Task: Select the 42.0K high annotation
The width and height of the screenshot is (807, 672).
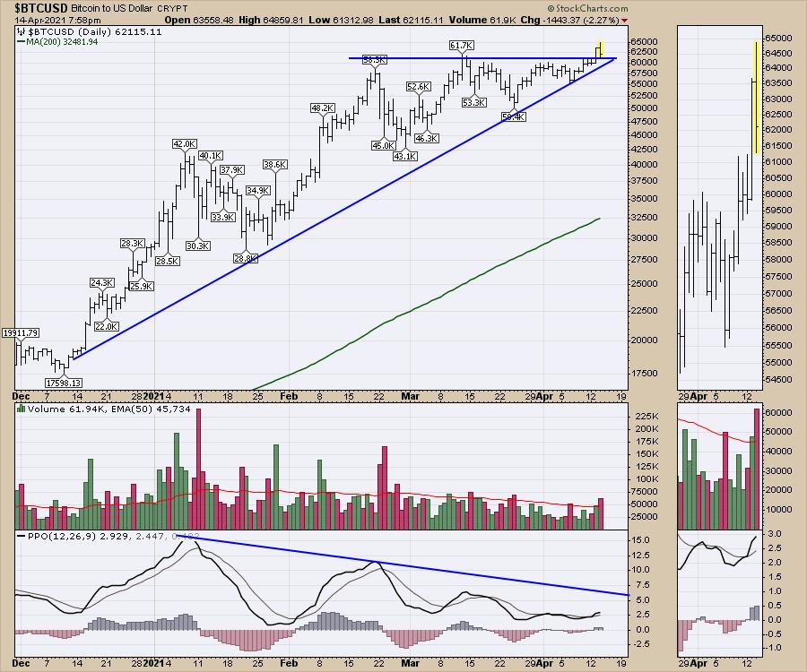Action: (x=184, y=143)
